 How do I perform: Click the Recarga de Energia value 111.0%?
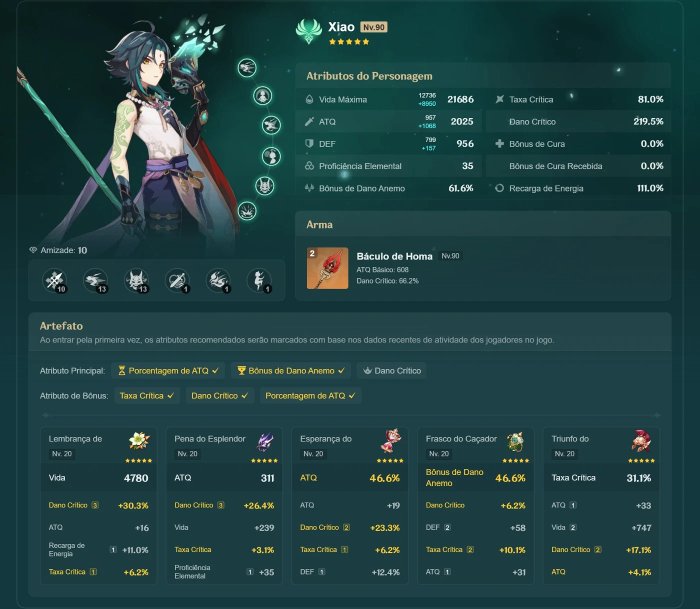coord(650,188)
